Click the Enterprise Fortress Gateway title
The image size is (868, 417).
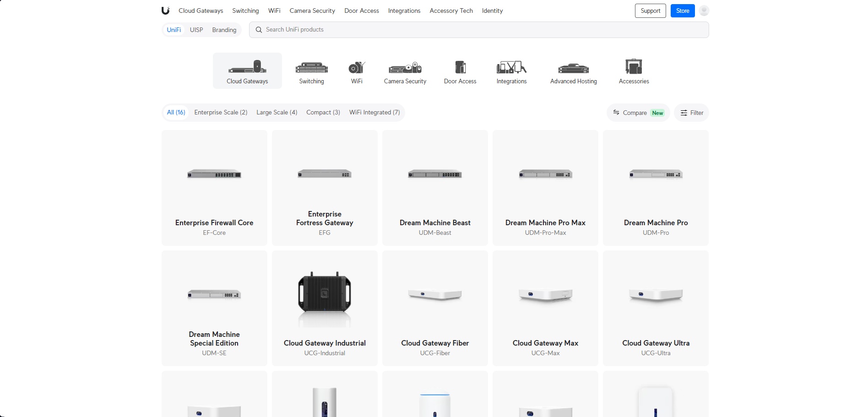(x=325, y=218)
